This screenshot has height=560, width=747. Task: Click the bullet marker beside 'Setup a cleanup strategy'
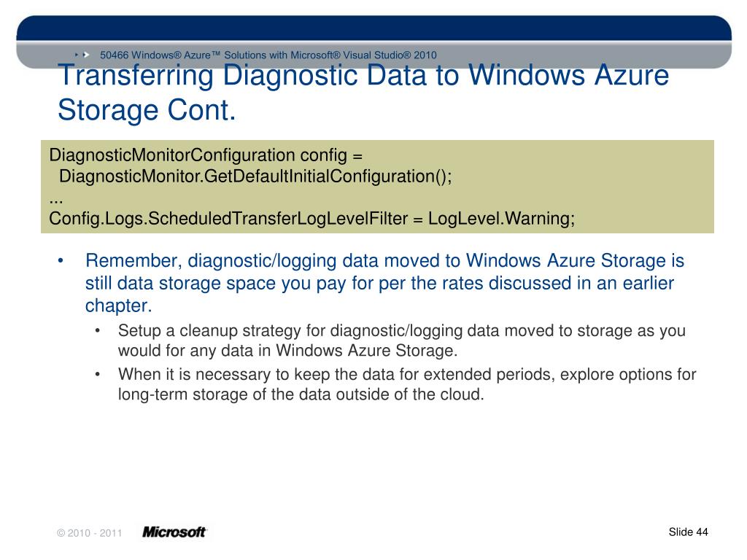pos(98,330)
